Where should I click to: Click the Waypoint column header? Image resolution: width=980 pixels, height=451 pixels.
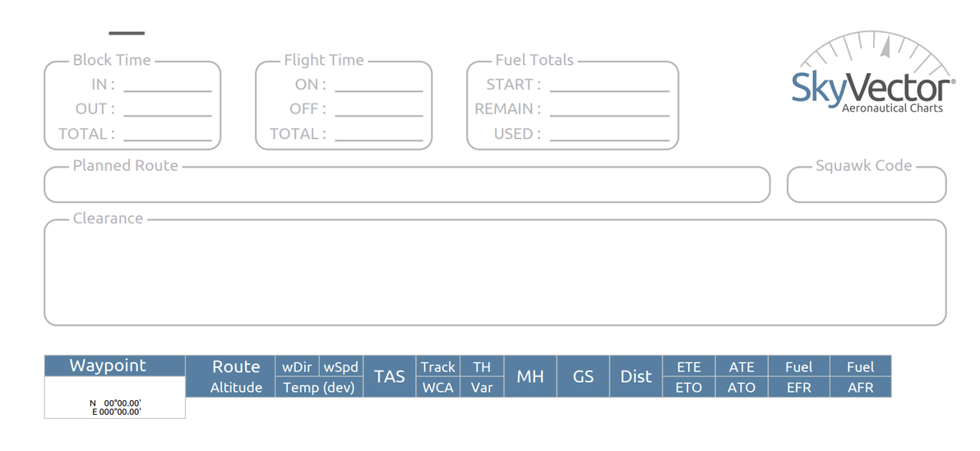tap(114, 366)
